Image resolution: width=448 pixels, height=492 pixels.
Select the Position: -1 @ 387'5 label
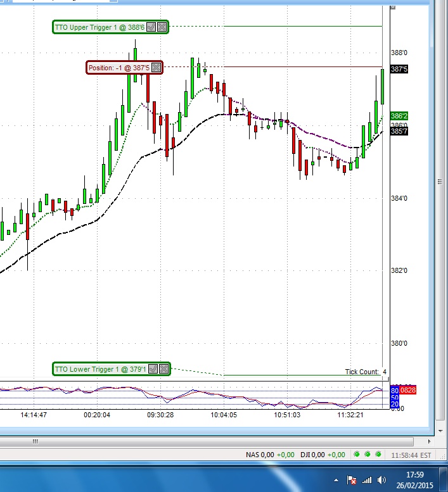point(118,68)
